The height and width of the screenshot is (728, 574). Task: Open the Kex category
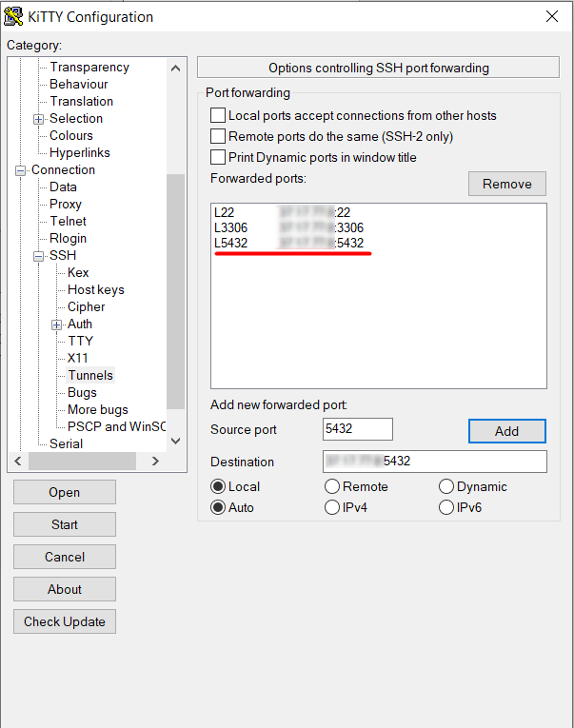coord(78,273)
